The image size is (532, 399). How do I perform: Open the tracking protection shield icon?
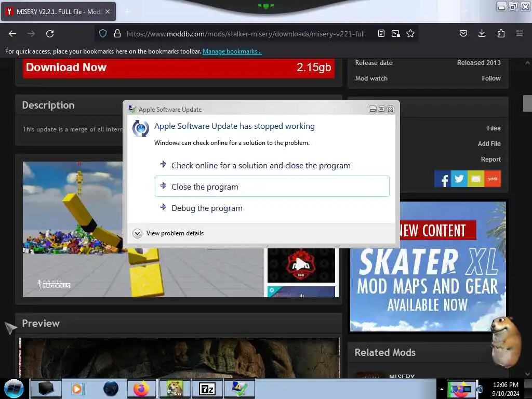click(103, 33)
